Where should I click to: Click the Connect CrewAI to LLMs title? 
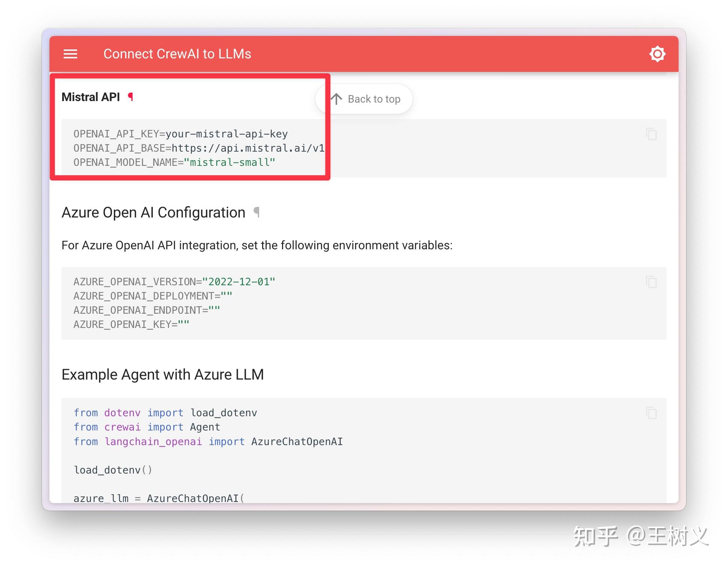[177, 54]
